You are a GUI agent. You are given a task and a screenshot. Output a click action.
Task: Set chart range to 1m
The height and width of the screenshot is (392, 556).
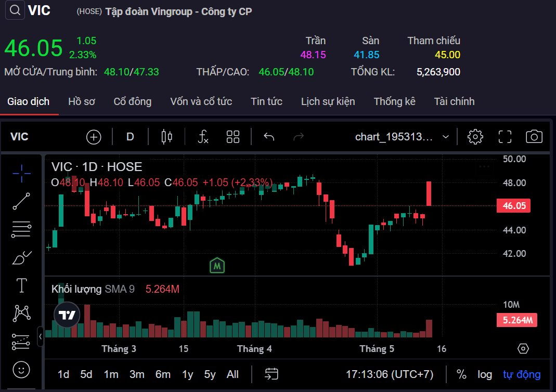[111, 374]
